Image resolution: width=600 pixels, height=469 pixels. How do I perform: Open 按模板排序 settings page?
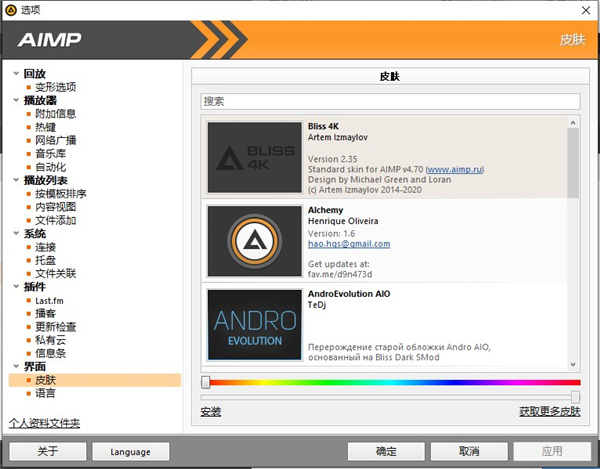pyautogui.click(x=60, y=194)
